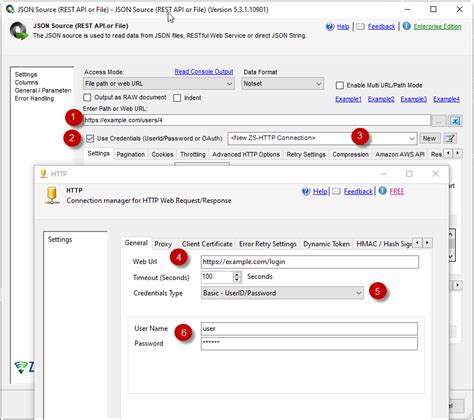Click the Feedback link in JSON Source header

tap(381, 27)
